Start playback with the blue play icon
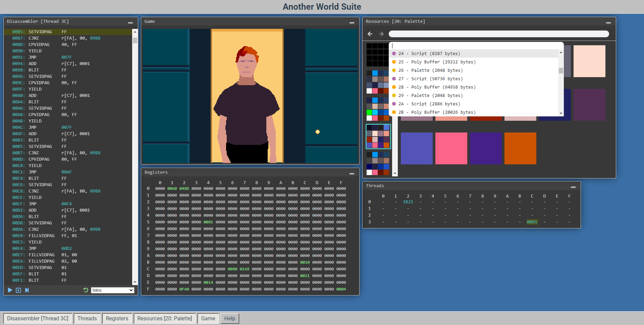 pos(10,290)
